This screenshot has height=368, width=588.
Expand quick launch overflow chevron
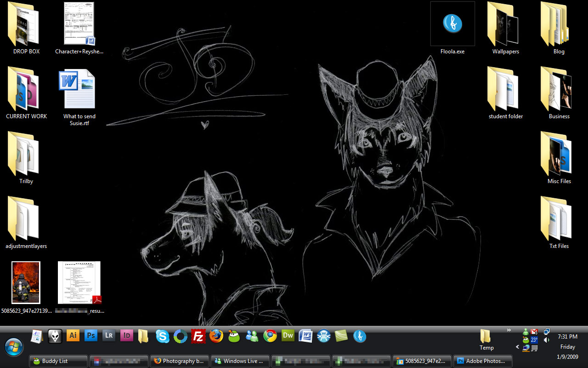(509, 330)
